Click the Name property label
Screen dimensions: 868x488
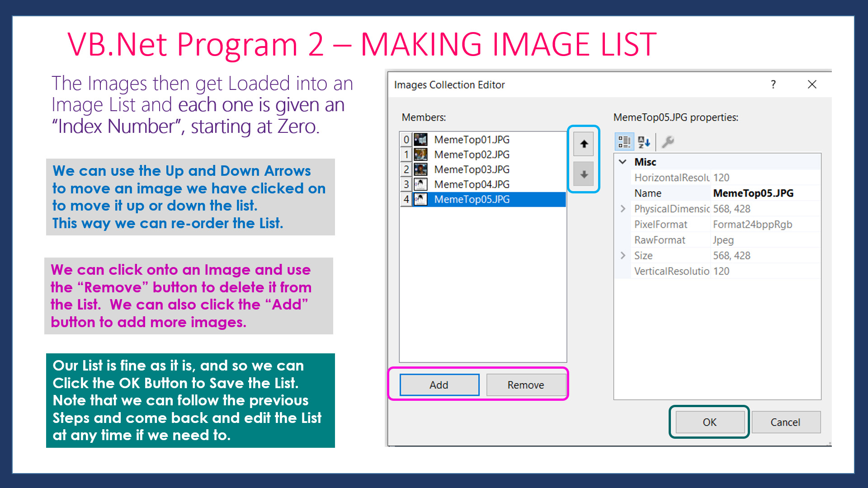[x=648, y=193]
